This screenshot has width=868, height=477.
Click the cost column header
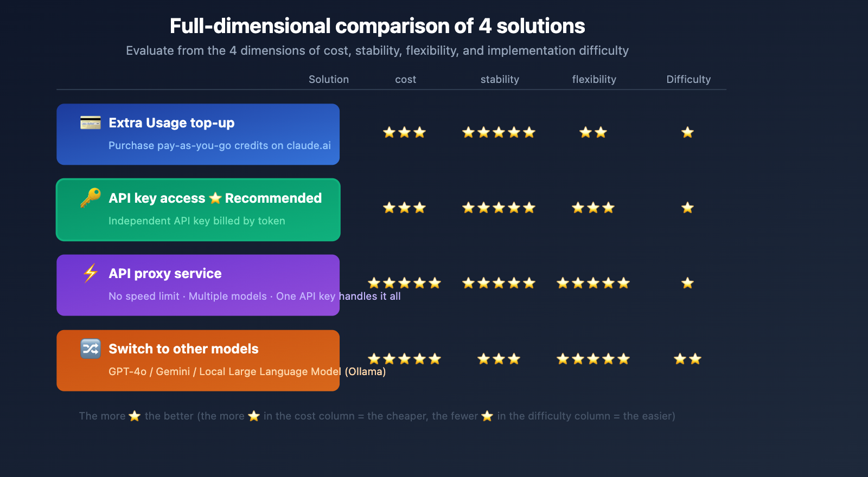[405, 79]
